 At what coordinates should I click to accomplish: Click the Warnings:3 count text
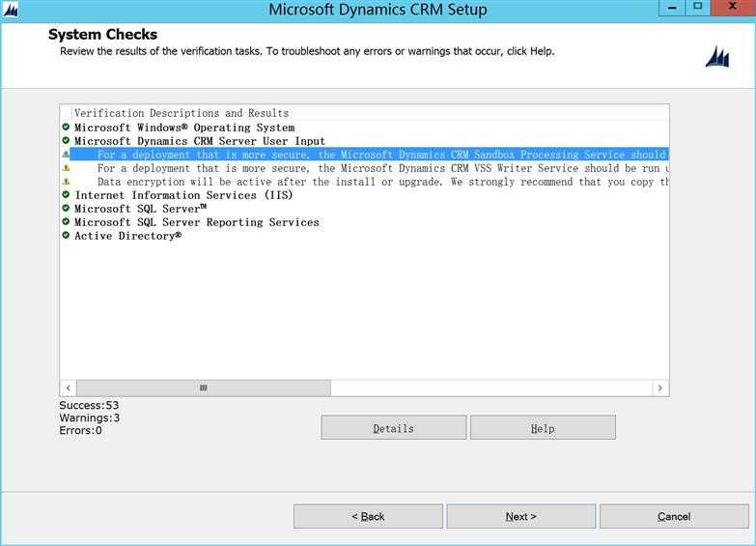point(89,417)
